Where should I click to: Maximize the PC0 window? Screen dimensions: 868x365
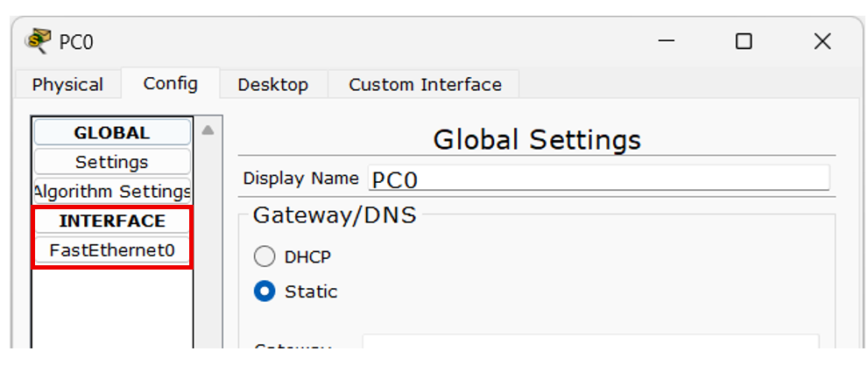pos(744,41)
